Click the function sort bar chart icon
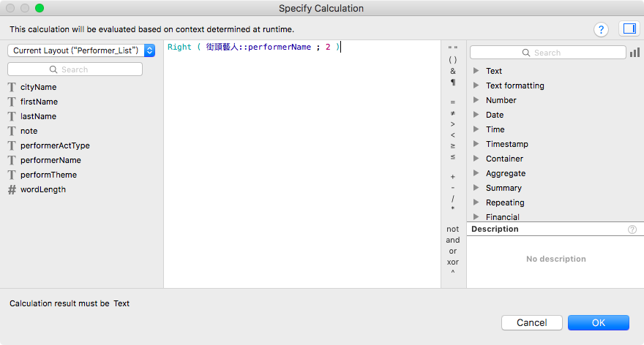The image size is (644, 345). [x=634, y=53]
